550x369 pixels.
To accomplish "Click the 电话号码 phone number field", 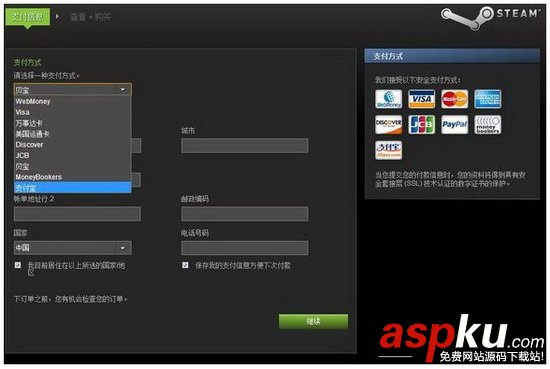I will tap(244, 248).
